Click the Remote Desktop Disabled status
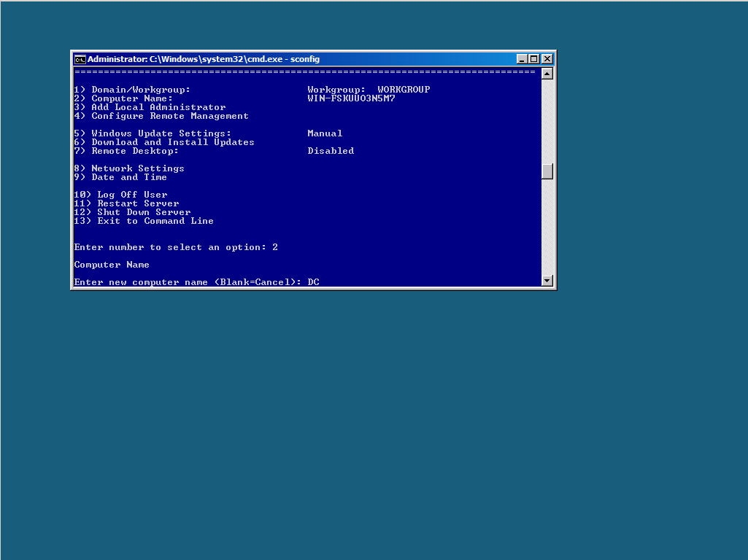This screenshot has width=748, height=560. pos(331,151)
